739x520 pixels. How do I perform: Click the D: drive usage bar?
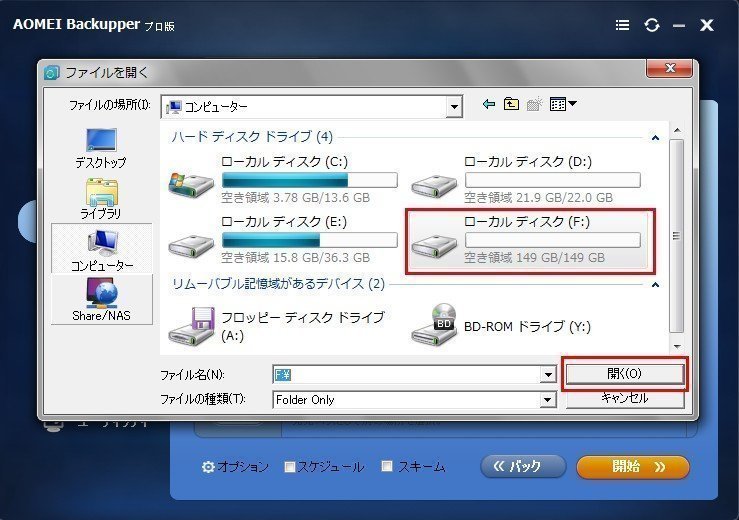(x=552, y=180)
